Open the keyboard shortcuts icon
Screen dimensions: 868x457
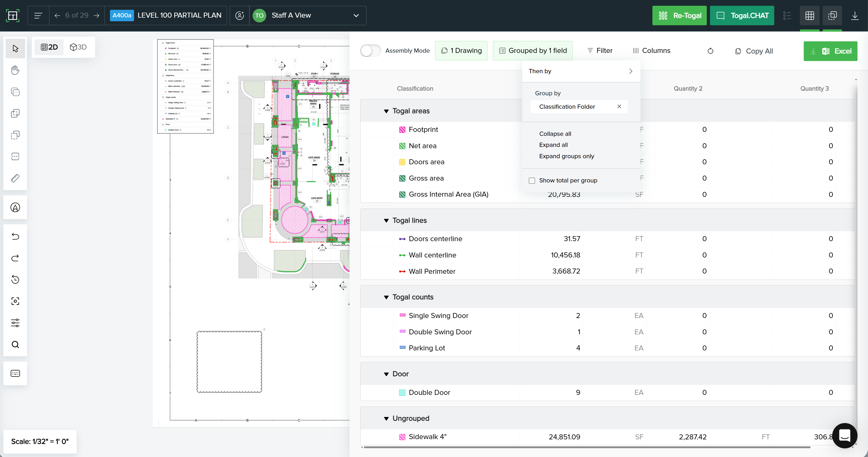click(15, 373)
